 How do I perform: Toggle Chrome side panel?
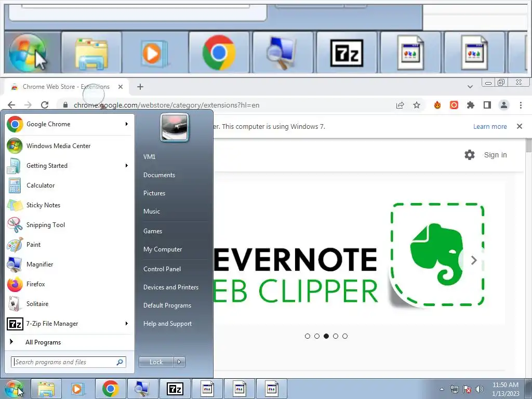(487, 105)
